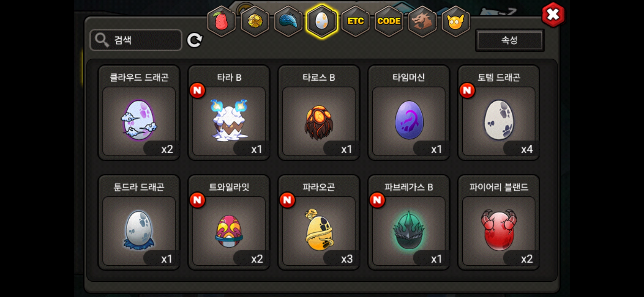Click the refresh arrow next to search

(x=195, y=40)
